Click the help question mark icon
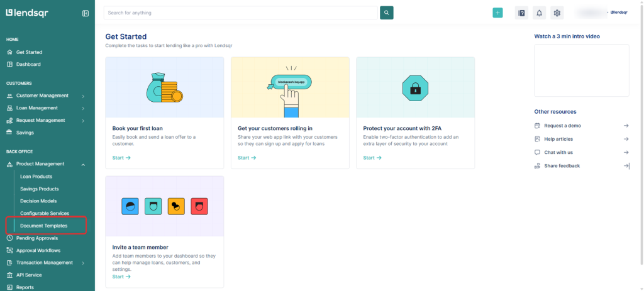This screenshot has height=291, width=644. click(x=521, y=13)
